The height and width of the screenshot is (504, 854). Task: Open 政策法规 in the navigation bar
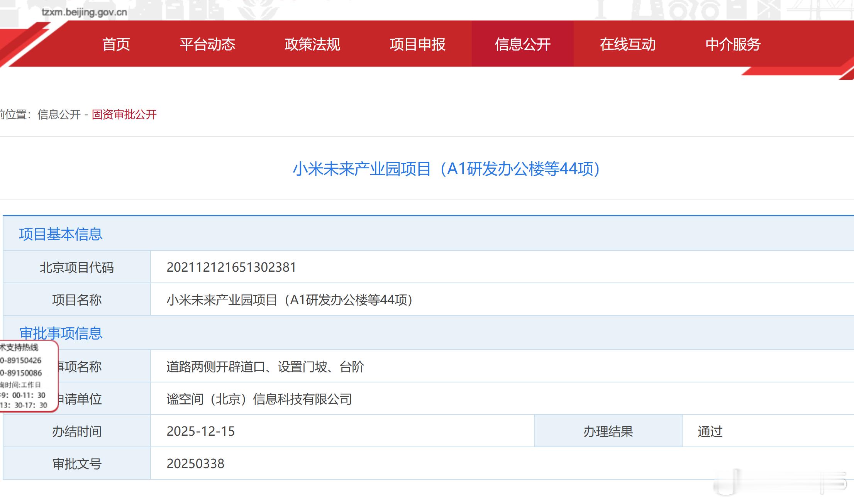pyautogui.click(x=312, y=44)
